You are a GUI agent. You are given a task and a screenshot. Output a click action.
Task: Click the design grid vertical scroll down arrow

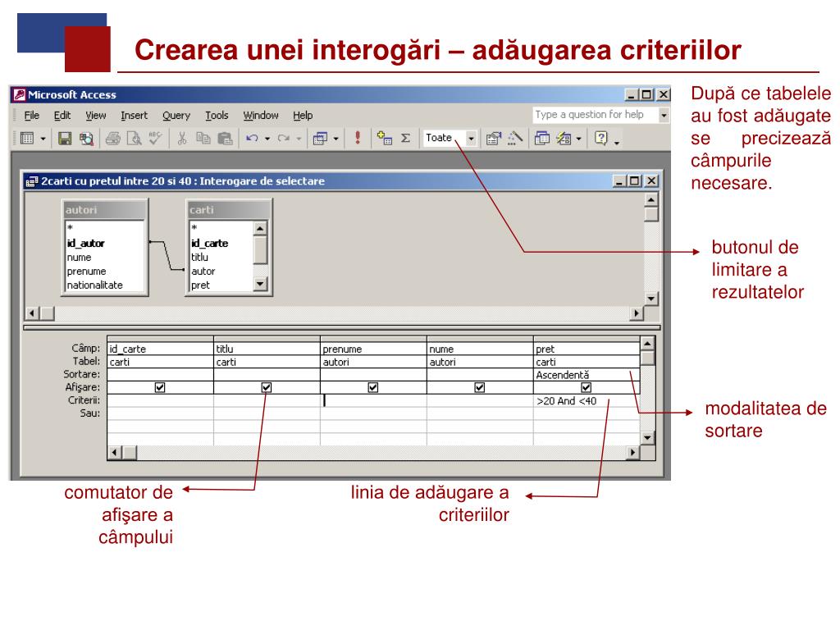(647, 438)
